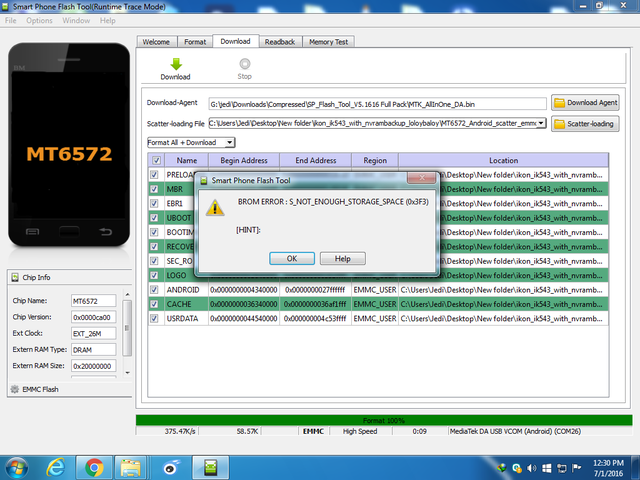The height and width of the screenshot is (480, 640).
Task: Uncheck the ANDROID partition checkbox
Action: pos(154,290)
